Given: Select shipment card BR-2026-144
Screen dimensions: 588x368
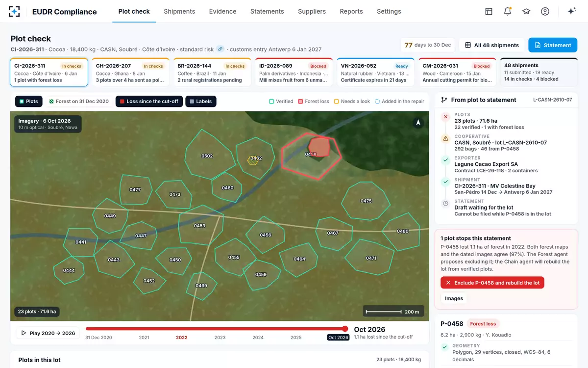Looking at the screenshot, I should click(x=212, y=72).
